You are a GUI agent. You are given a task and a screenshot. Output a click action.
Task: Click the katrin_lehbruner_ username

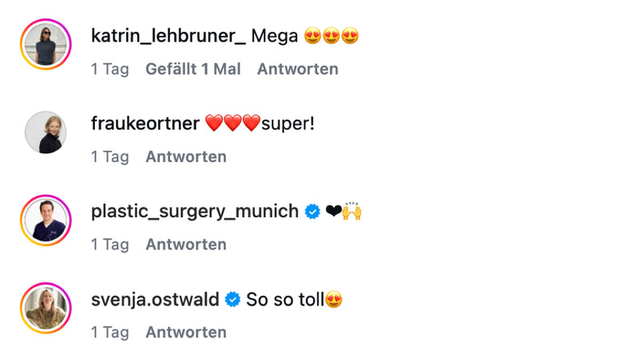coord(169,36)
